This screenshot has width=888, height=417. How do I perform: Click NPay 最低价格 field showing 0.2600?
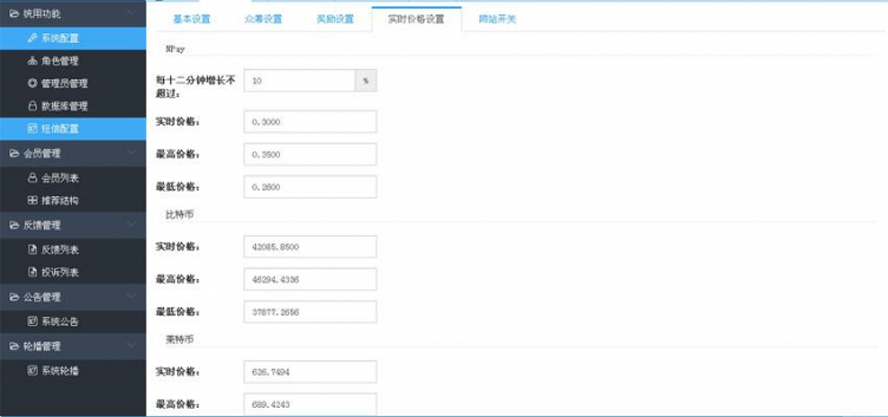click(x=310, y=187)
